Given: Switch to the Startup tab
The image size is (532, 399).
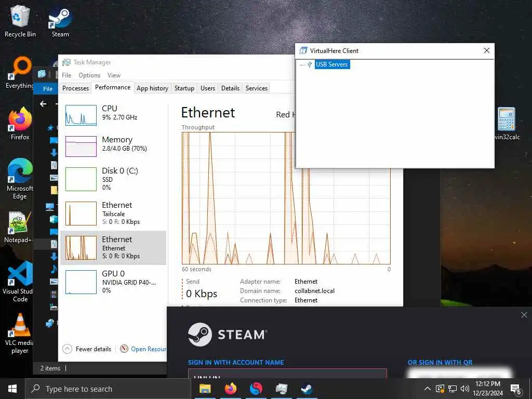Looking at the screenshot, I should click(184, 88).
